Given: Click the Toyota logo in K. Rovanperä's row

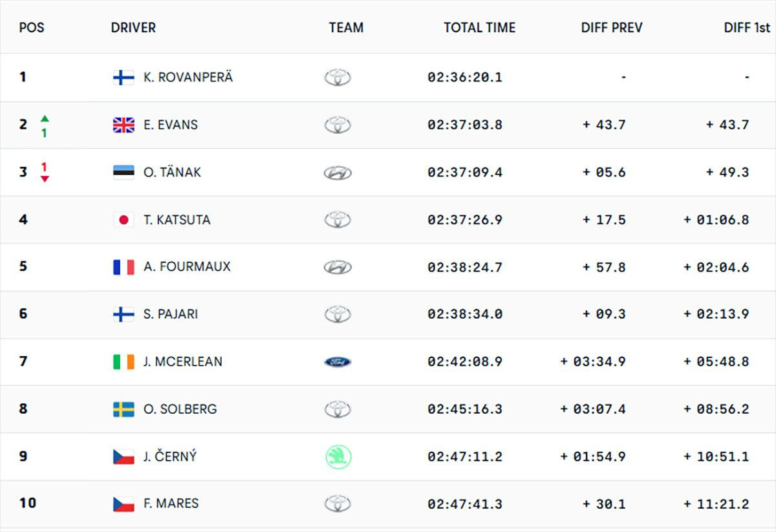Looking at the screenshot, I should 338,78.
